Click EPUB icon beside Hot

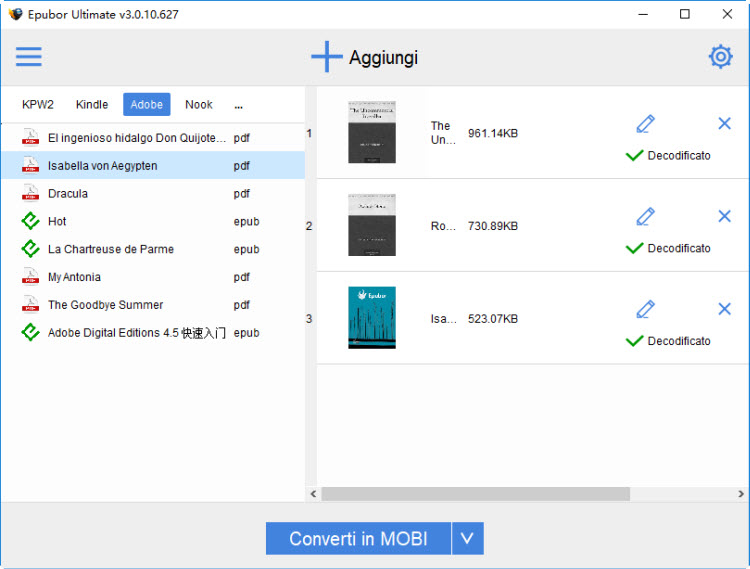30,220
